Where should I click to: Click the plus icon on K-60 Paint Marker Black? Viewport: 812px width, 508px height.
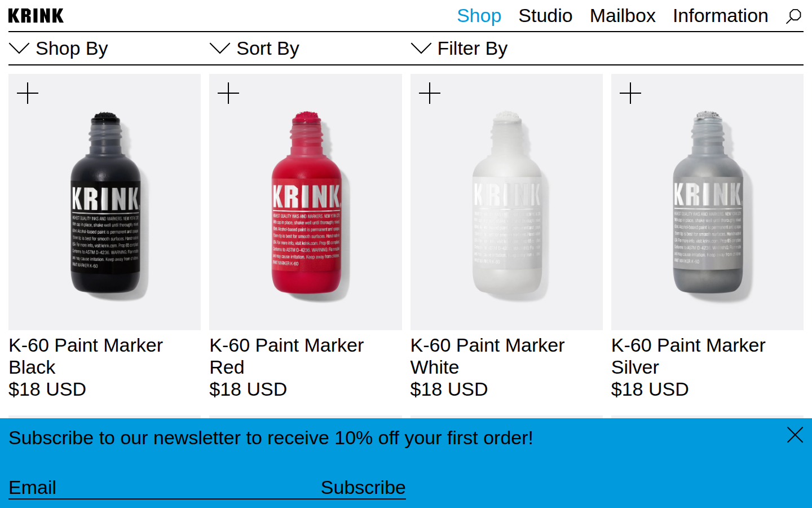pos(27,93)
